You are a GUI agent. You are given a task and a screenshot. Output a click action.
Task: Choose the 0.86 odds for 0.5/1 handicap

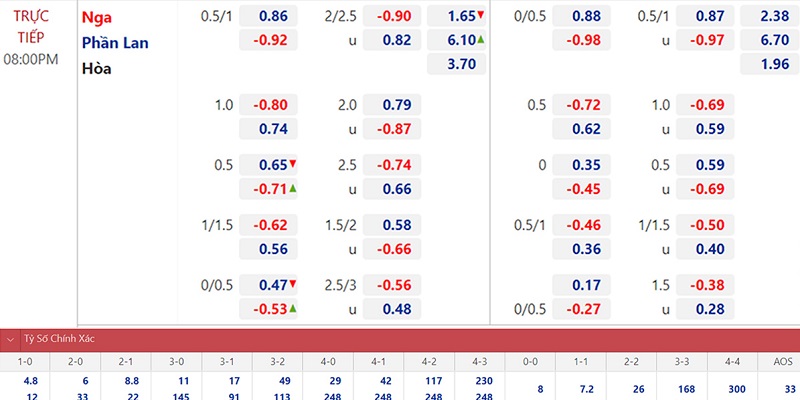point(268,16)
